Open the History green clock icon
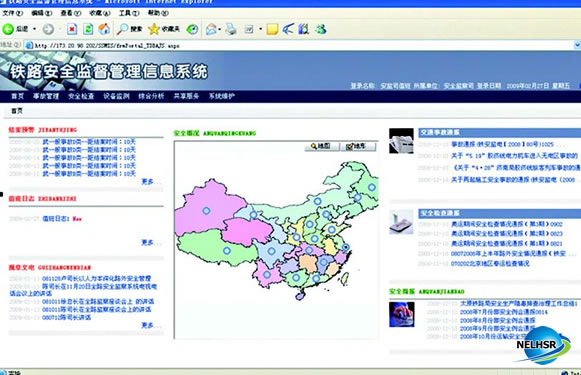581x375 pixels. coord(192,29)
